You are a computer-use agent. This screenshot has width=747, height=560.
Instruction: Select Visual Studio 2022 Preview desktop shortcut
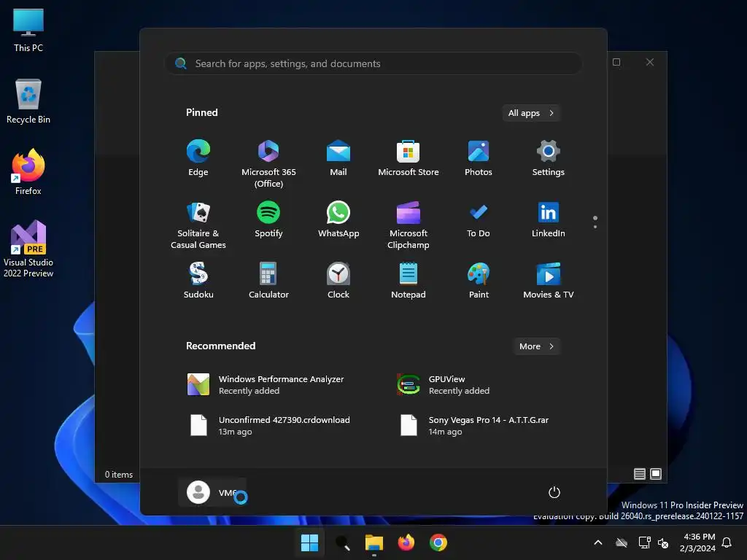click(28, 249)
